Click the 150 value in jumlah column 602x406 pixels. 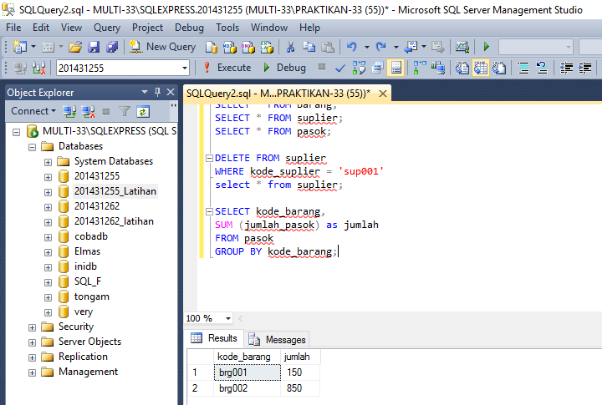point(300,373)
